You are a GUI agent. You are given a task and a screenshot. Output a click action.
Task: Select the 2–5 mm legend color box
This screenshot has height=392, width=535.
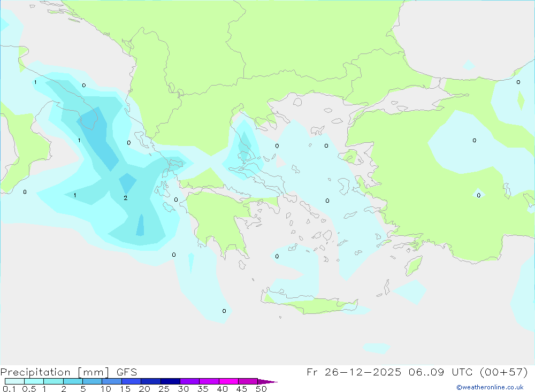(73, 381)
